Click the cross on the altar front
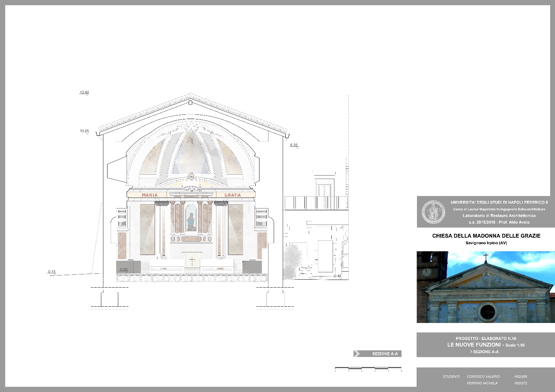This screenshot has width=555, height=392. click(192, 261)
